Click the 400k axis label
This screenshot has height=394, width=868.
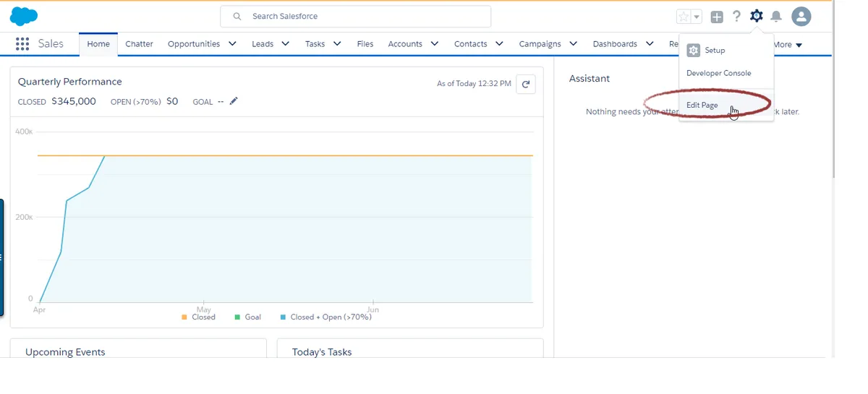pos(24,132)
